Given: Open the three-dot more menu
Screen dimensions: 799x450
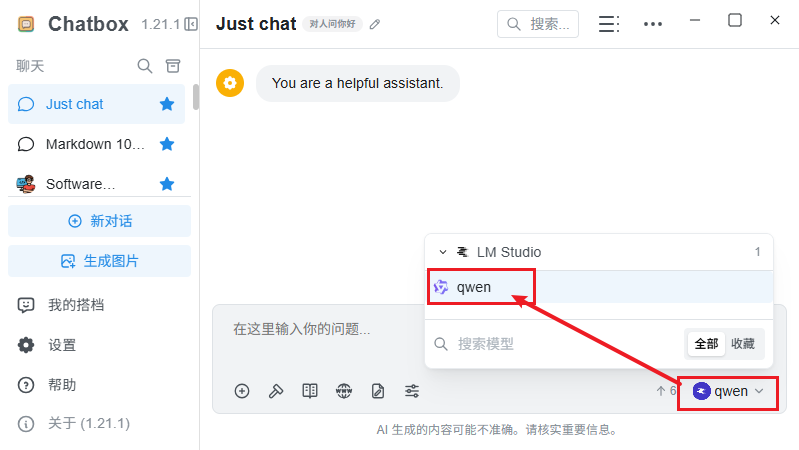Looking at the screenshot, I should 653,24.
